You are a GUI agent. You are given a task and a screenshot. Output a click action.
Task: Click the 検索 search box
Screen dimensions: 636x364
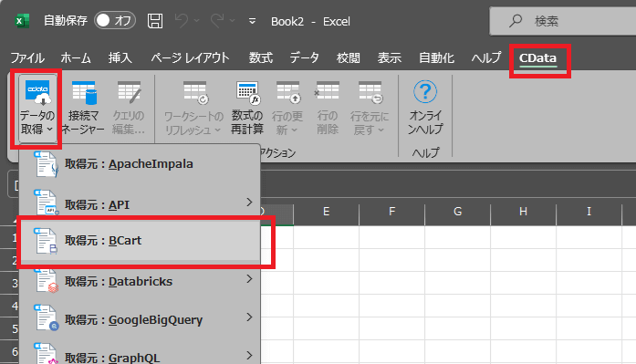(x=563, y=21)
